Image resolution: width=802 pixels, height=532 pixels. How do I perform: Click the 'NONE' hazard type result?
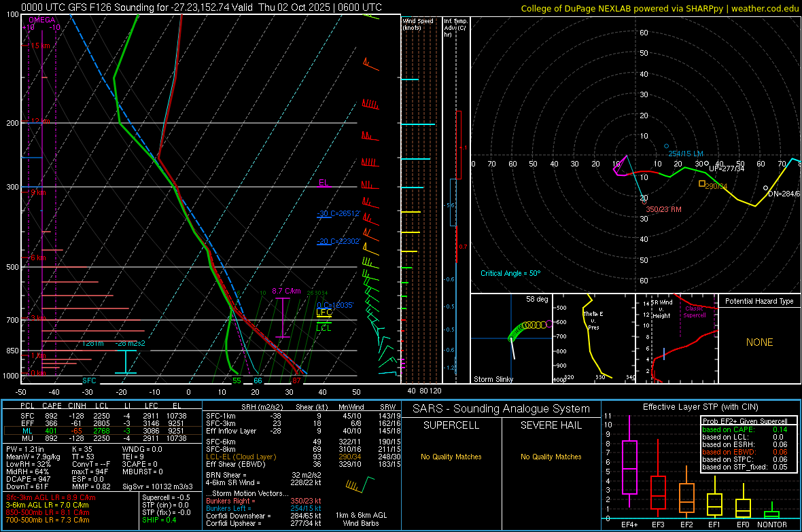click(x=759, y=342)
